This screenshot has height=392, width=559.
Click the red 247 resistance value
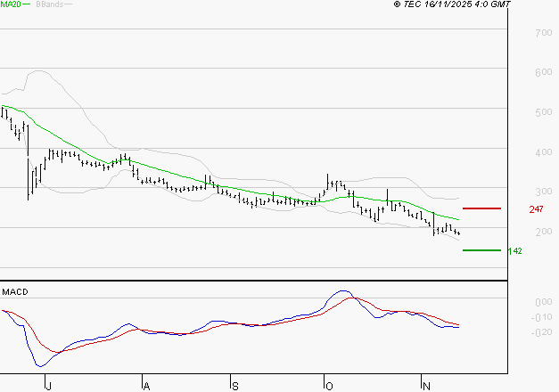[x=536, y=209]
